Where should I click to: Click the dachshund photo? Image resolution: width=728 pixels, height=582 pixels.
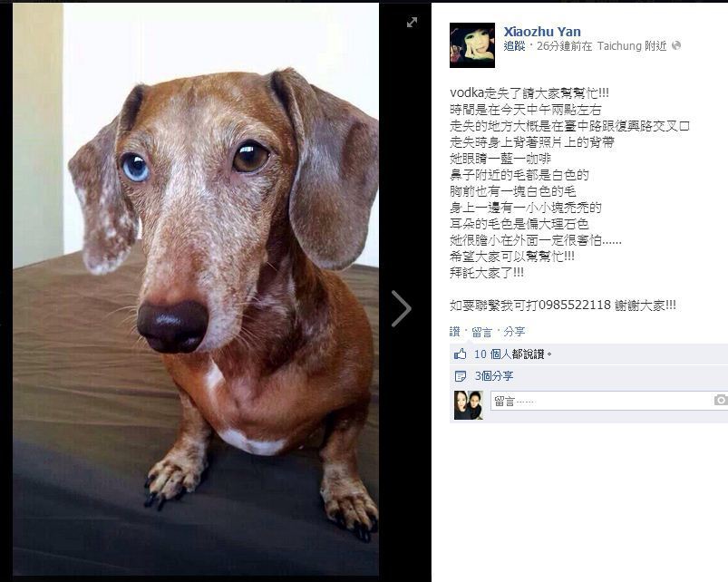coord(196,289)
